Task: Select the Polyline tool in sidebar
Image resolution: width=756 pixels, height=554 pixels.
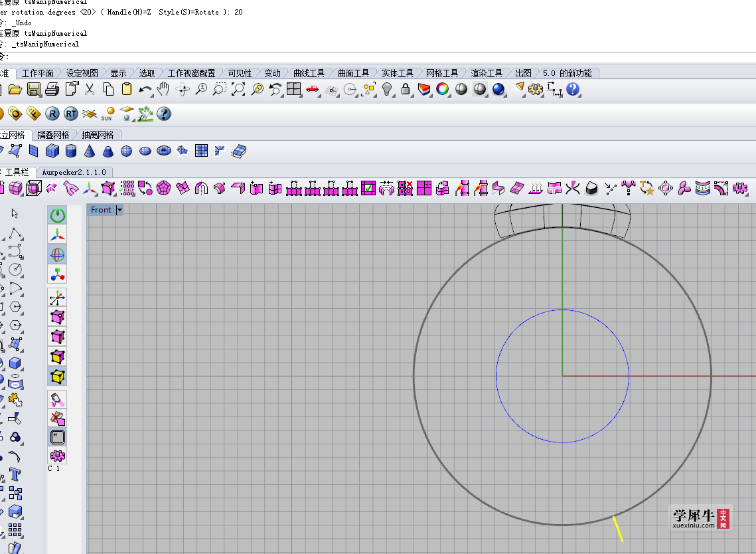Action: pos(15,232)
